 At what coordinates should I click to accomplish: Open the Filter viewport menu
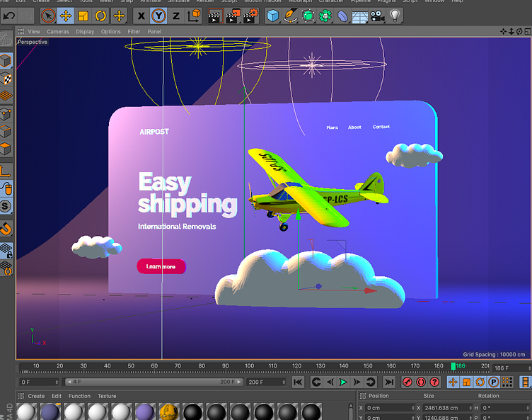point(134,32)
